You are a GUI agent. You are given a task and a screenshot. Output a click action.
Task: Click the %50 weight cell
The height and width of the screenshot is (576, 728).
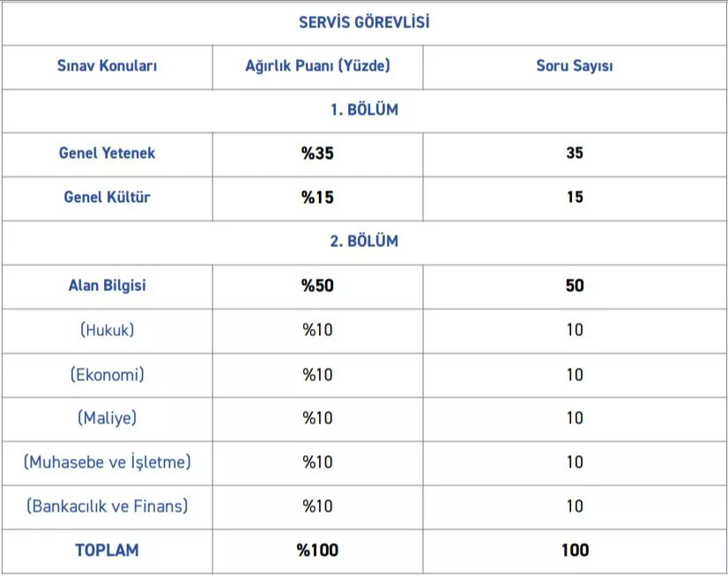tap(317, 286)
